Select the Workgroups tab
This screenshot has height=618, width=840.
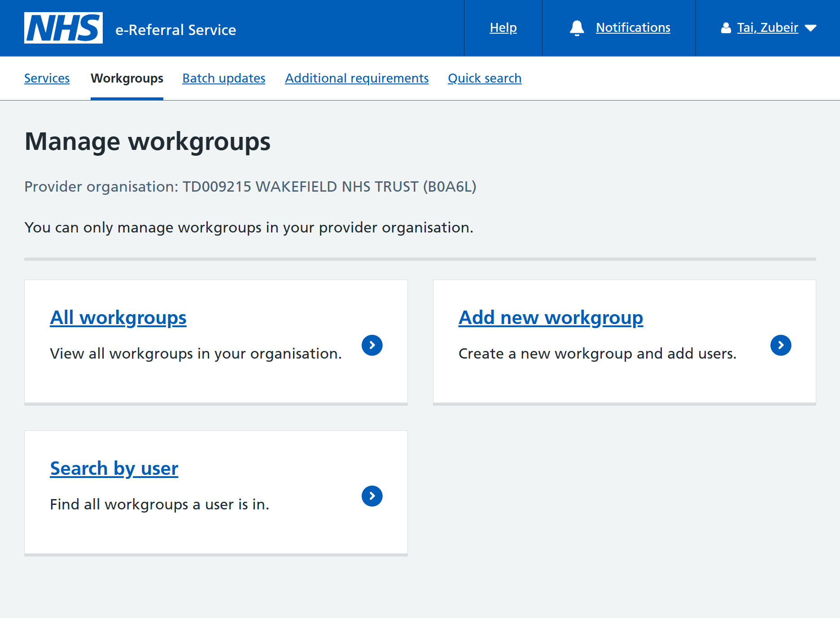[127, 78]
